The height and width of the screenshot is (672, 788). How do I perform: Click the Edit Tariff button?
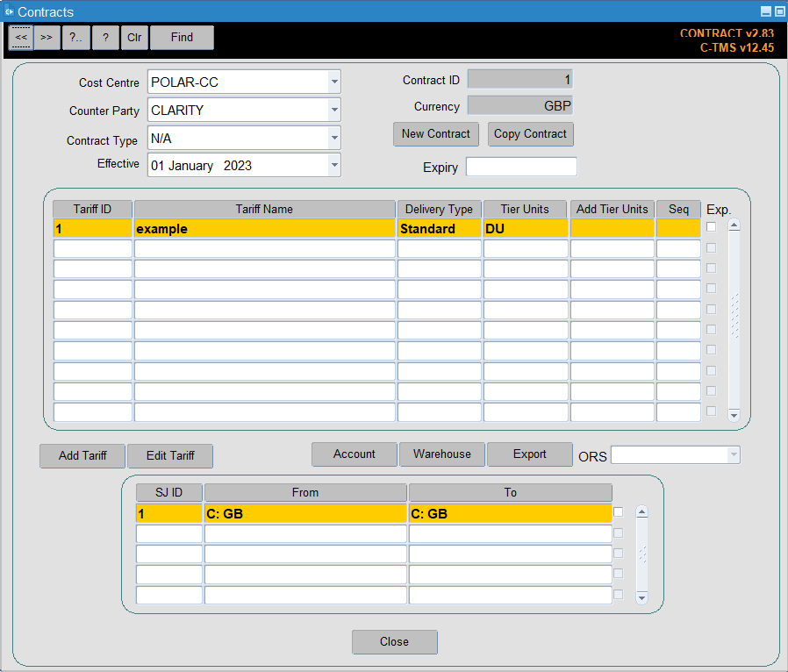(x=170, y=456)
